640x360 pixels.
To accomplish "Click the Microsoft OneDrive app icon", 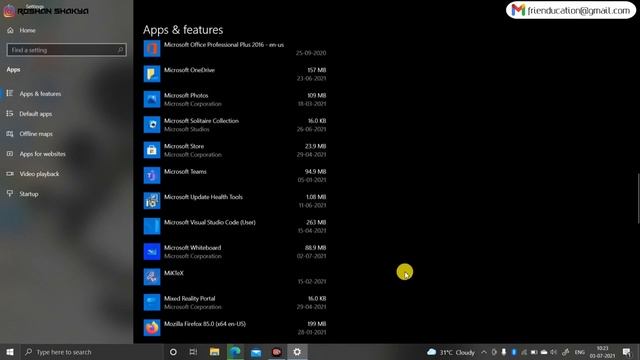I will pos(152,74).
